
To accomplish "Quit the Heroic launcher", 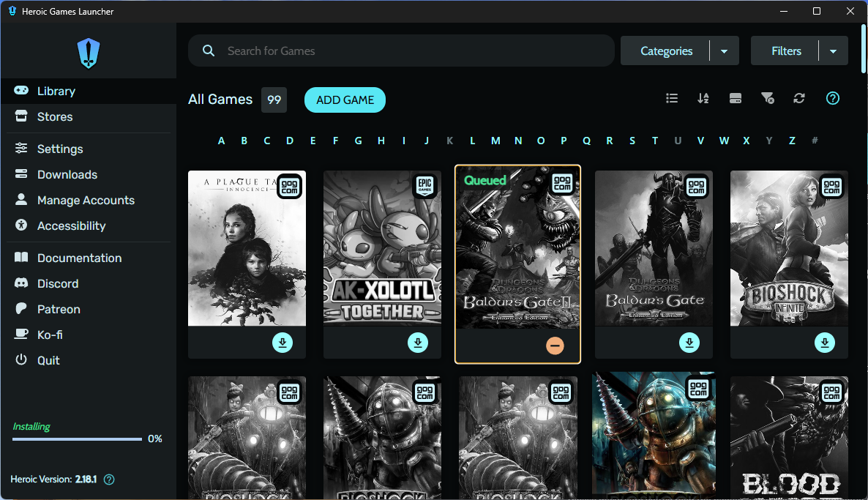I will pos(89,360).
